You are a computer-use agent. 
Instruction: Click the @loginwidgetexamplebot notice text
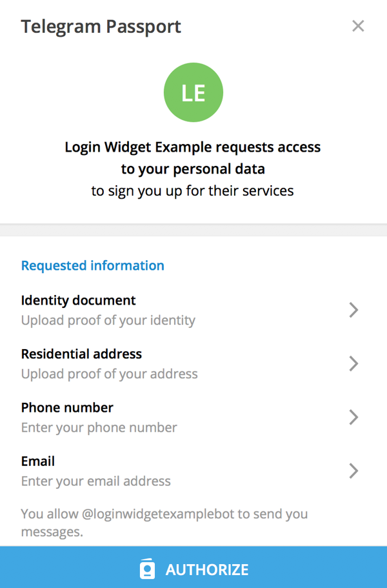point(164,522)
